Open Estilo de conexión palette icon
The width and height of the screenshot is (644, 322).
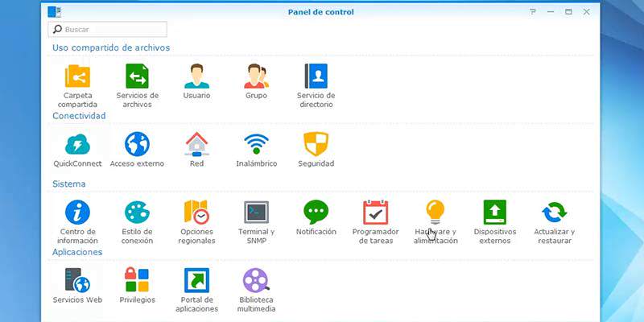click(137, 213)
